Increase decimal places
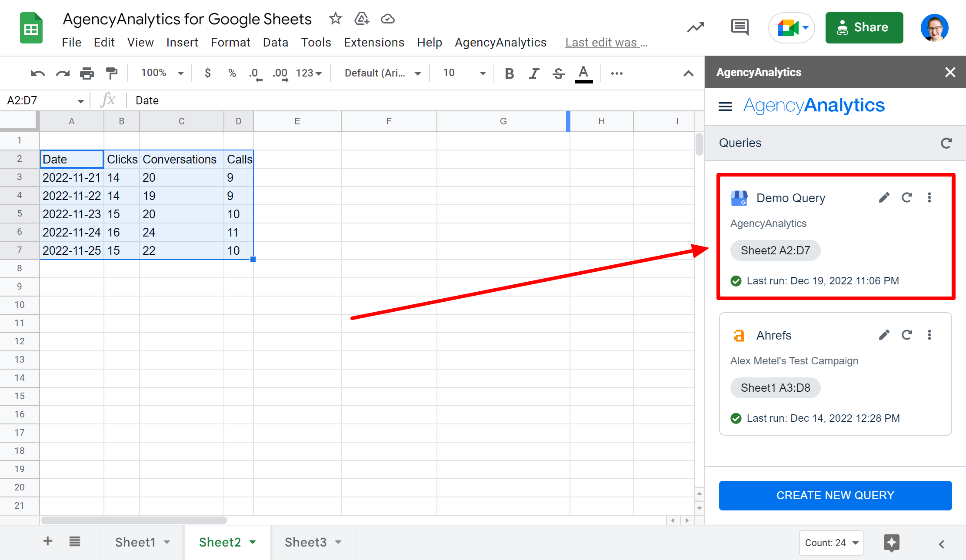Viewport: 966px width, 560px height. point(280,73)
